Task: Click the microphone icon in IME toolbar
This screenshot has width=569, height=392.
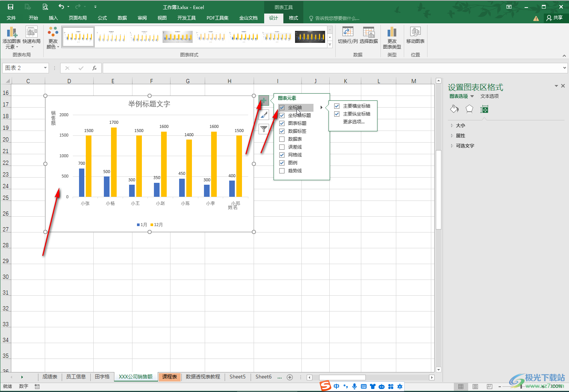Action: 354,386
